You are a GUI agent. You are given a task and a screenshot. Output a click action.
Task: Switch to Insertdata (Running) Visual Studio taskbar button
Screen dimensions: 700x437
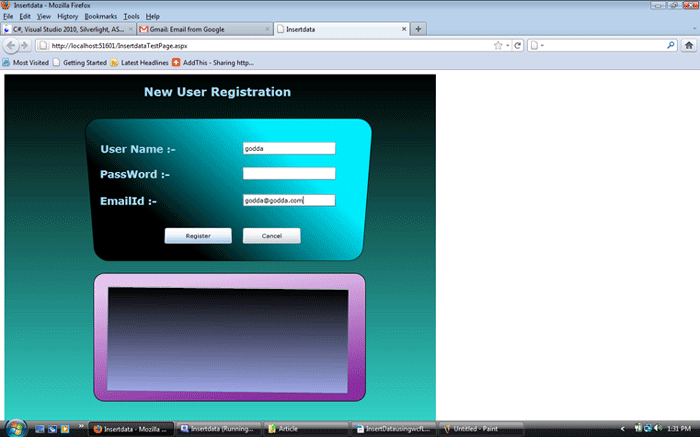pos(218,429)
